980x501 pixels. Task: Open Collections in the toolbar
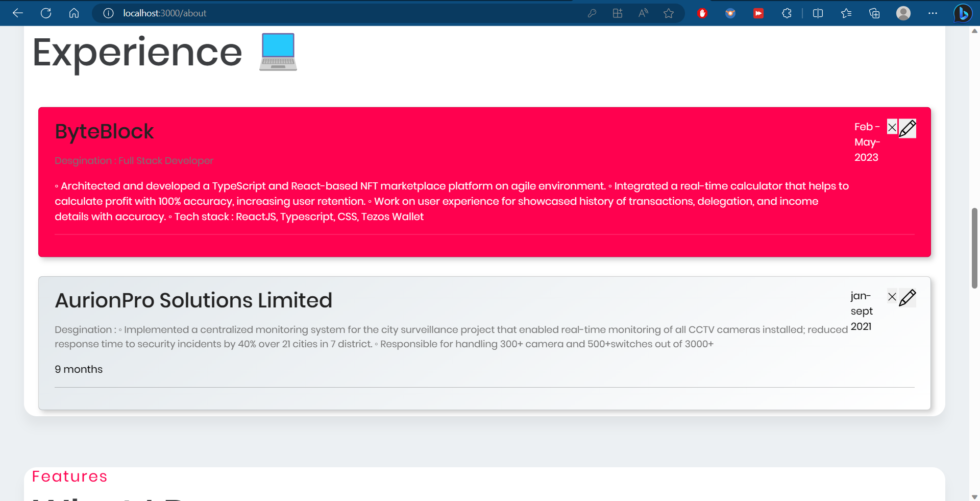pos(874,13)
